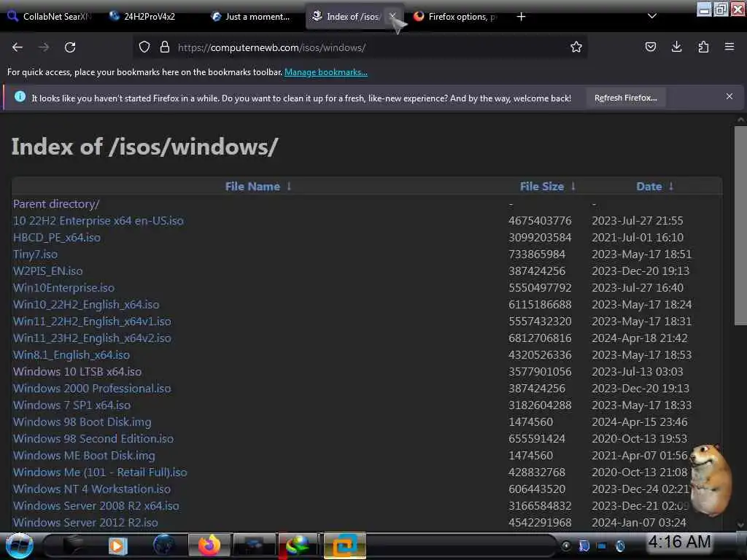Download Windows 98 Second Edition.iso

coord(93,438)
